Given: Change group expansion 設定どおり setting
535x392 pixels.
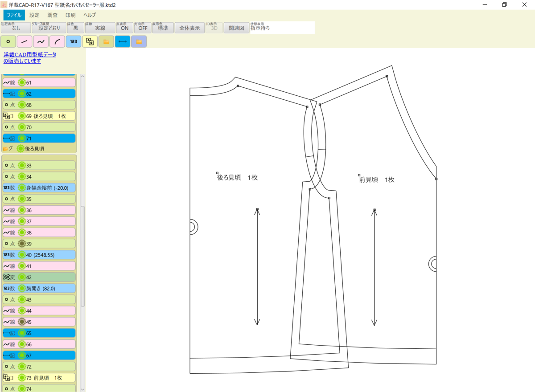Looking at the screenshot, I should [x=49, y=28].
